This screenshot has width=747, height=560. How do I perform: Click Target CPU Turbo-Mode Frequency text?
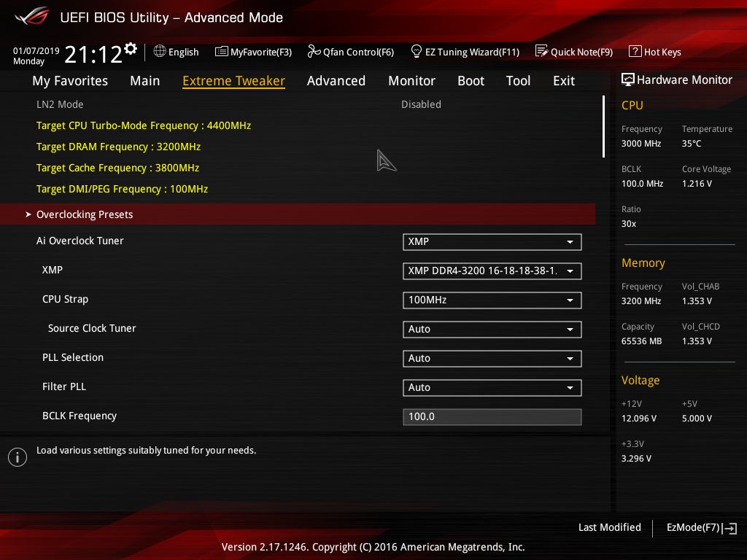coord(144,125)
